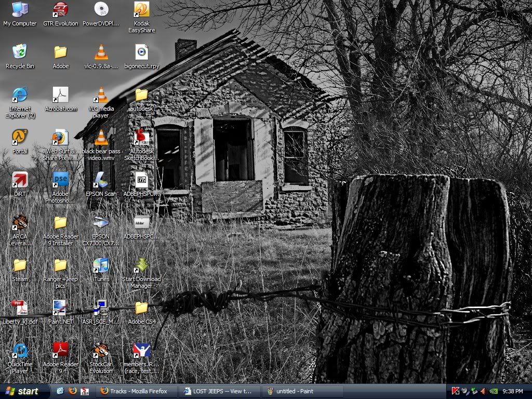Viewport: 532px width, 399px height.
Task: Open the My Computer desktop icon
Action: pyautogui.click(x=20, y=10)
